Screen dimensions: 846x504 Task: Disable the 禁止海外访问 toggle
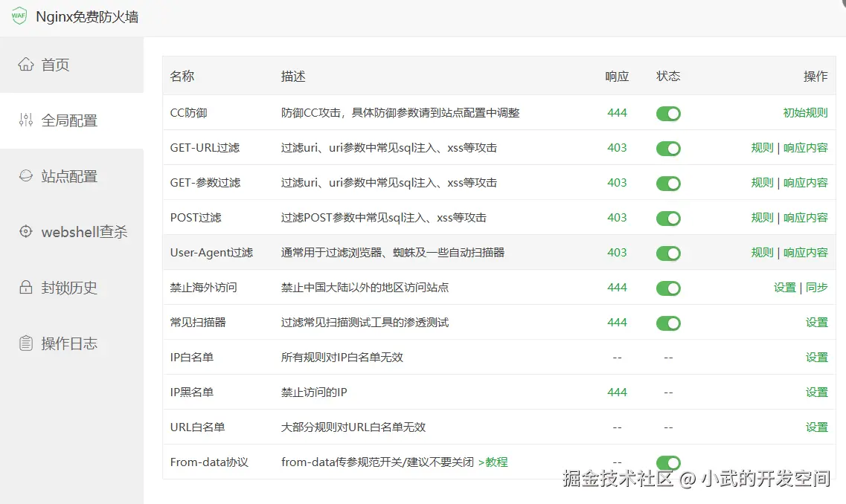click(667, 288)
